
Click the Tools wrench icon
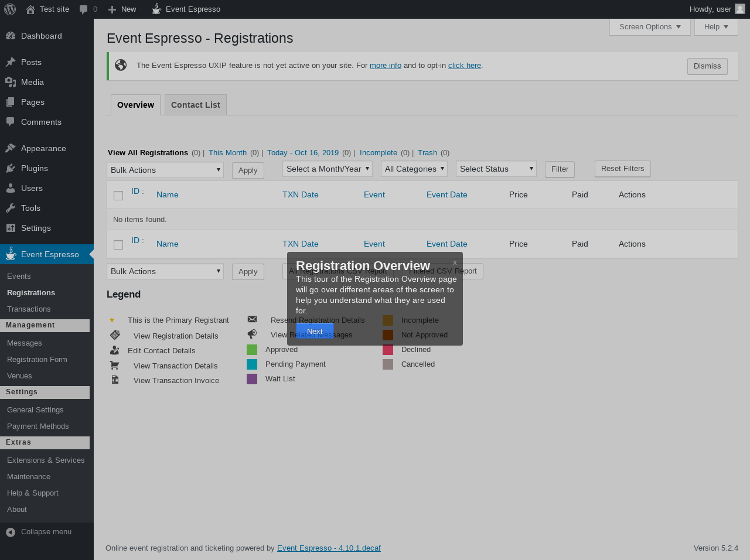tap(11, 208)
